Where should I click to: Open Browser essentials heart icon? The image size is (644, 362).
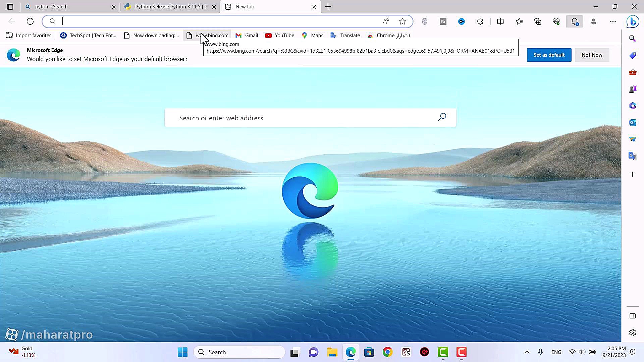pos(556,21)
